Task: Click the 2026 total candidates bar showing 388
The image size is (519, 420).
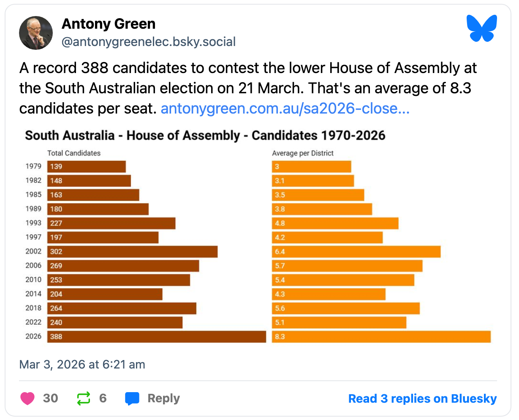Action: click(x=156, y=337)
